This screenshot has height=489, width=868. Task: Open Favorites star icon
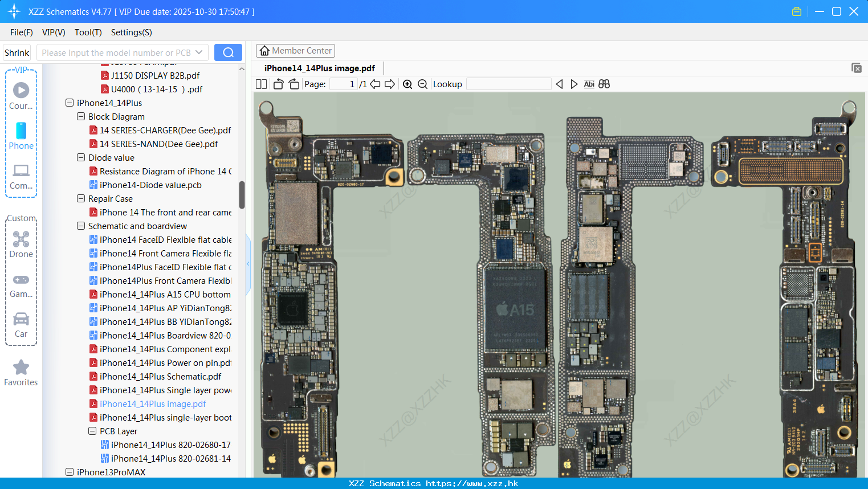pos(21,373)
